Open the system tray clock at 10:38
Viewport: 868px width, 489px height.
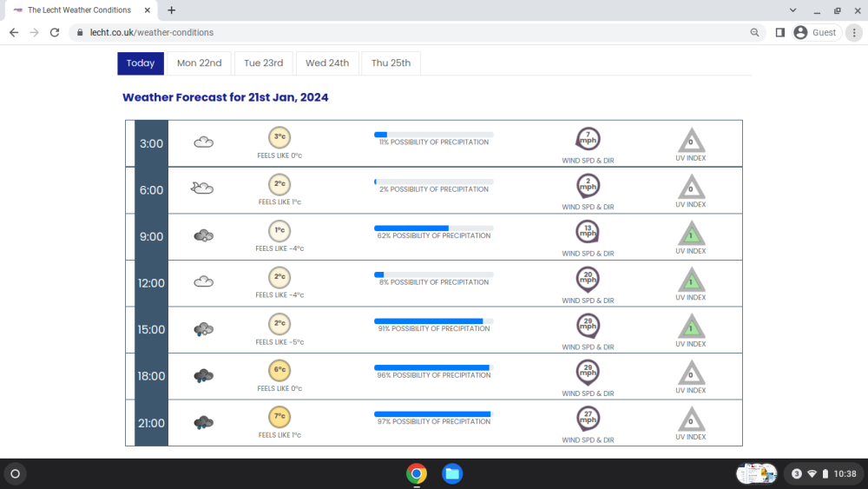coord(824,473)
